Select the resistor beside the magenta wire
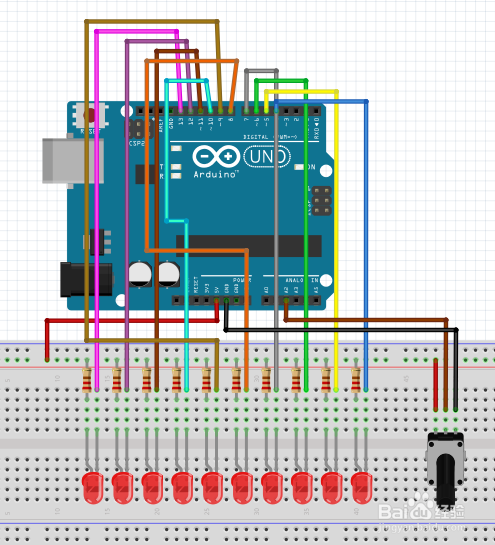This screenshot has height=545, width=495. (x=87, y=380)
